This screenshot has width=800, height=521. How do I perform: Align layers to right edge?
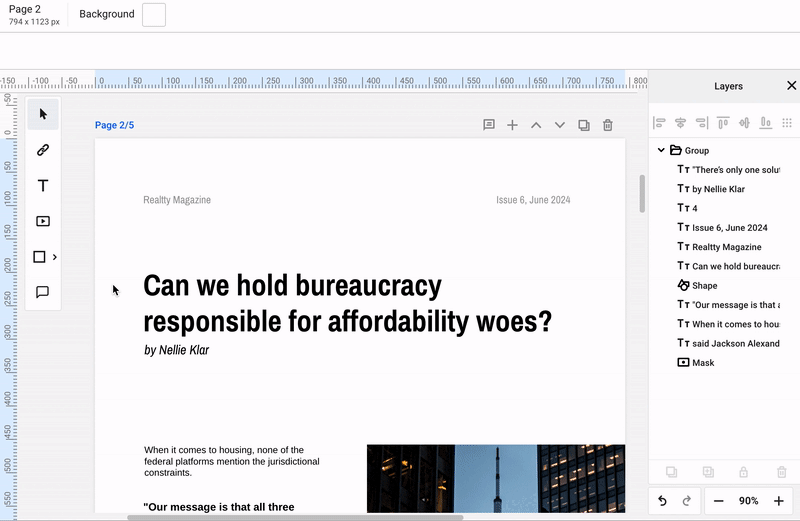point(702,122)
